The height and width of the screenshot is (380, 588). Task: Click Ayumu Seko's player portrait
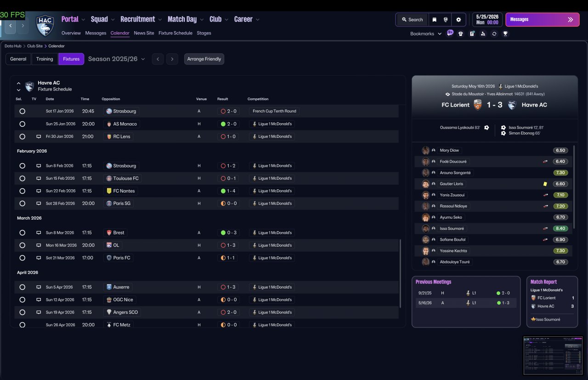coord(426,217)
